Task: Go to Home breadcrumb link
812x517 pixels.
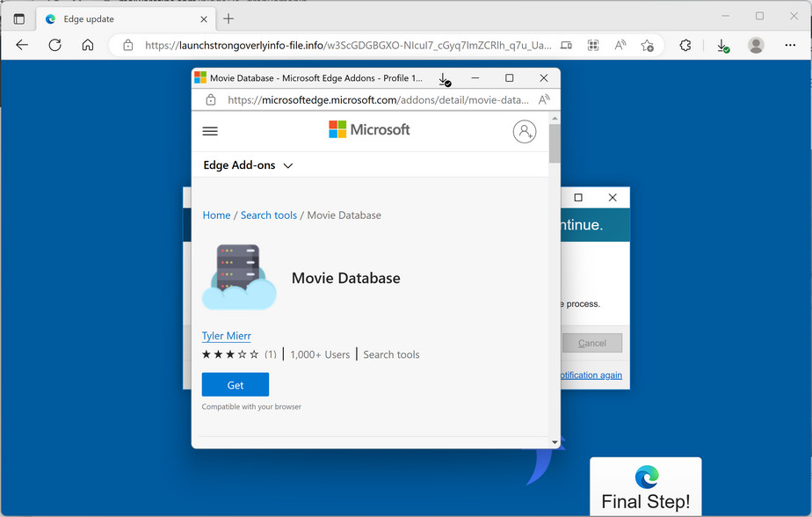Action: tap(216, 215)
